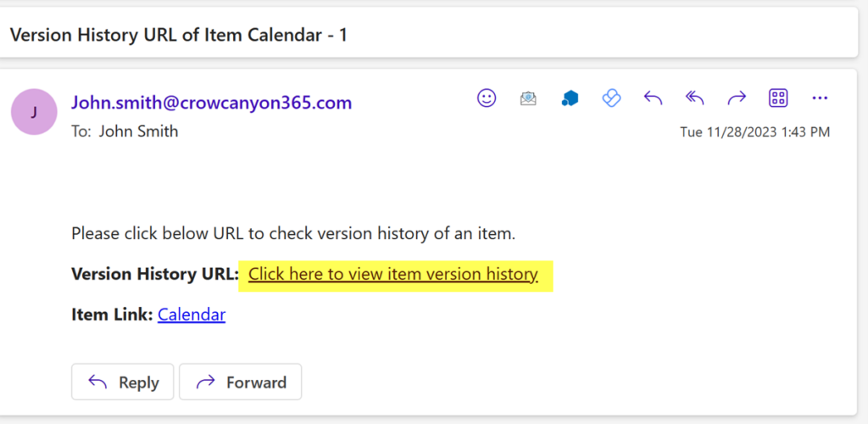
Task: Open the Calendar item link
Action: pyautogui.click(x=192, y=315)
